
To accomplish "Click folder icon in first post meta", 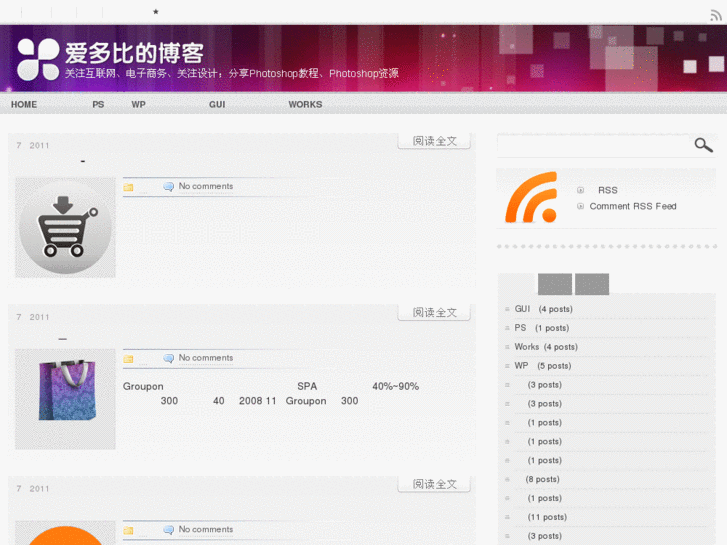I will 128,187.
